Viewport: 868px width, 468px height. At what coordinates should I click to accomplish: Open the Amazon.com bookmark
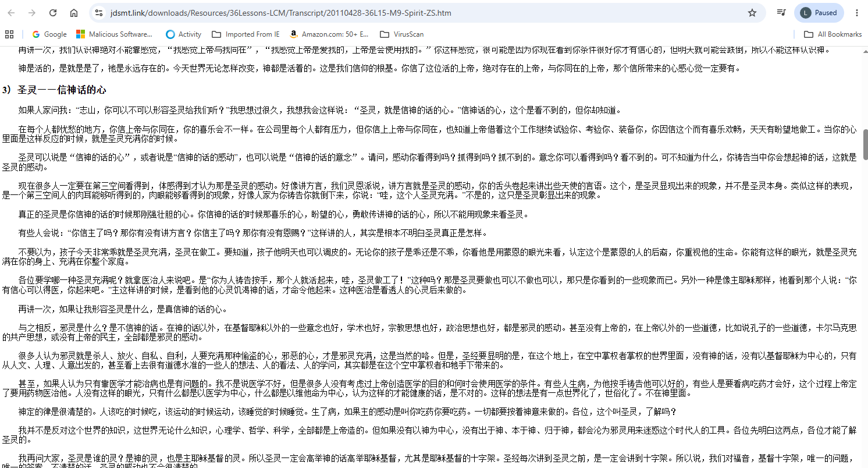click(x=329, y=34)
